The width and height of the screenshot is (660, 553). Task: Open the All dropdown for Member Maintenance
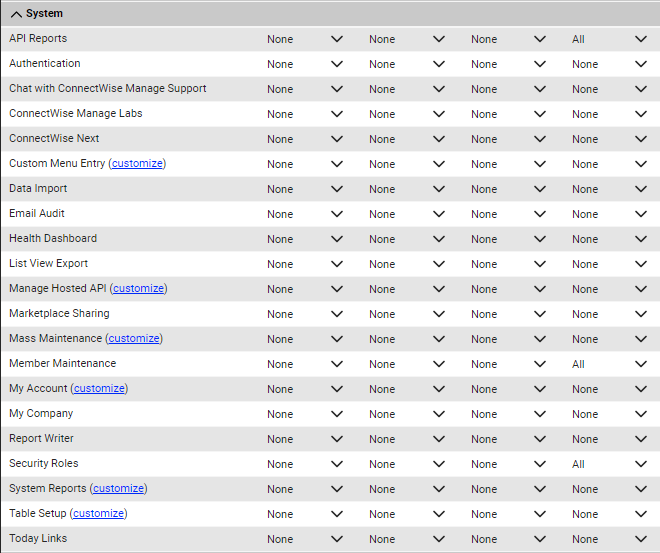(609, 364)
